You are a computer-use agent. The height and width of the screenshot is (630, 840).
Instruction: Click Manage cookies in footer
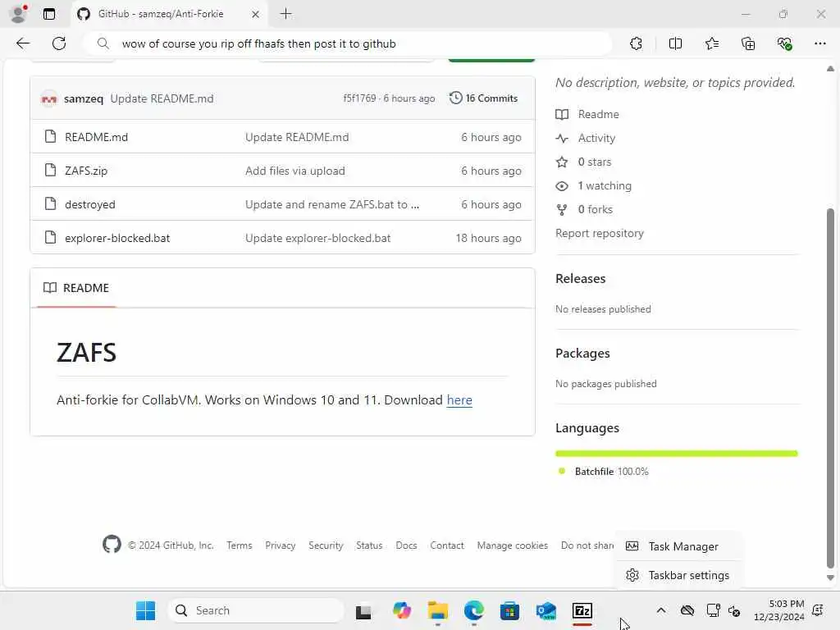[x=512, y=546]
